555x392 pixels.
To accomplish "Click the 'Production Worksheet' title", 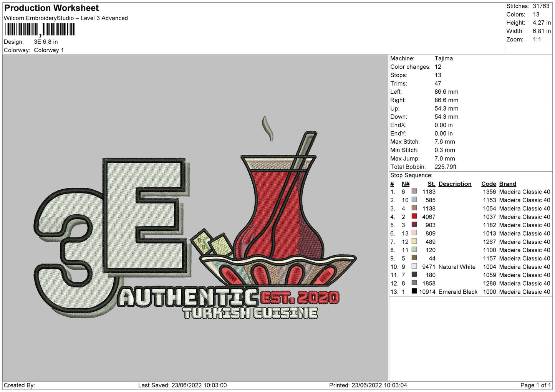I will pyautogui.click(x=51, y=8).
